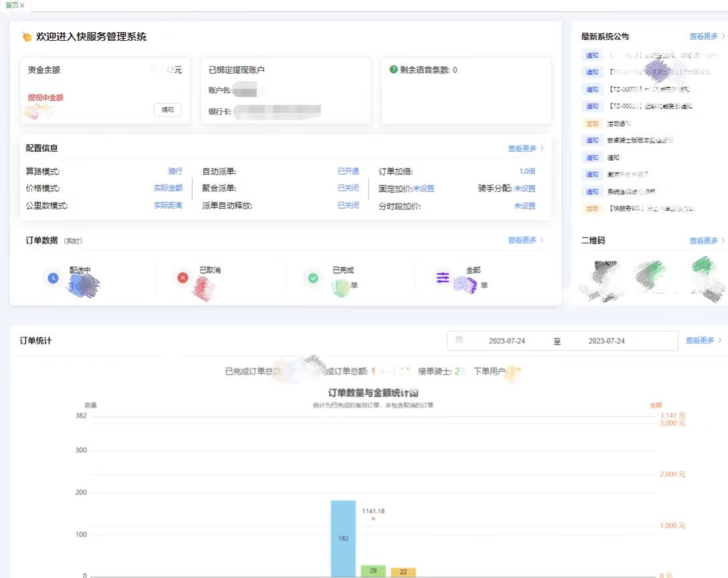Expand 查看更多 next to 配置信息
Image resolution: width=728 pixels, height=578 pixels.
click(x=523, y=147)
